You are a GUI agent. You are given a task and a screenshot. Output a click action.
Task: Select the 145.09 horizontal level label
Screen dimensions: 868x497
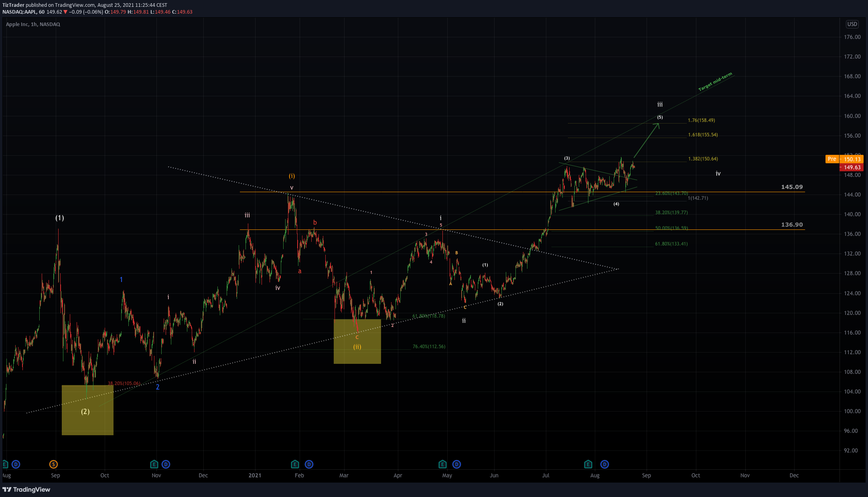pos(792,187)
